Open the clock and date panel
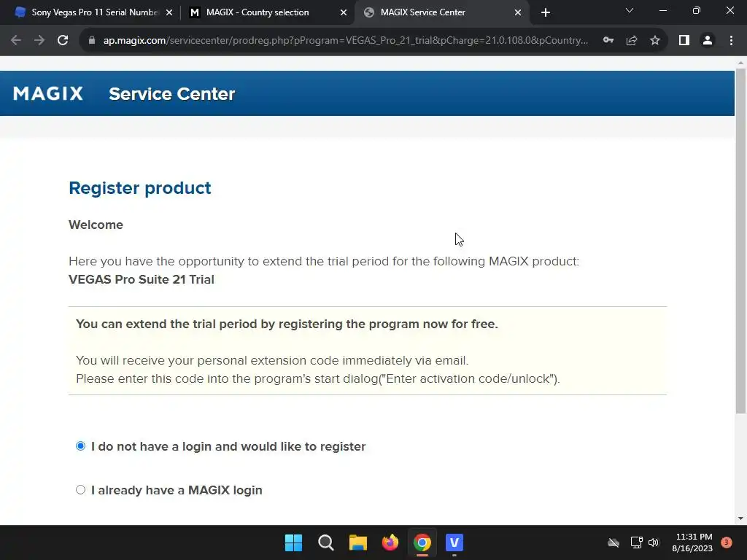Image resolution: width=747 pixels, height=560 pixels. (x=692, y=542)
